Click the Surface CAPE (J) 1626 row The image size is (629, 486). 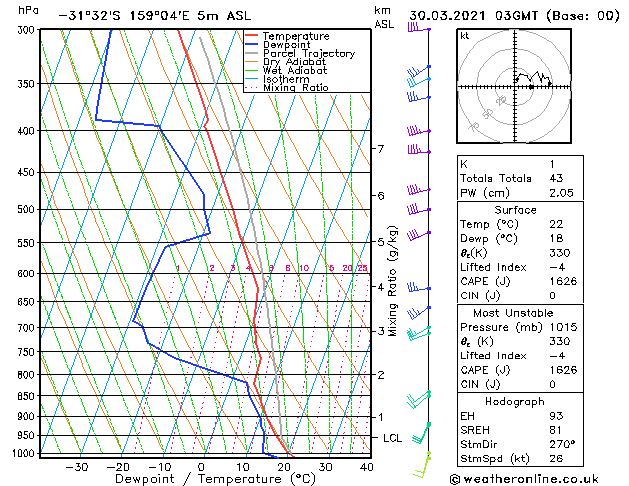coord(520,281)
